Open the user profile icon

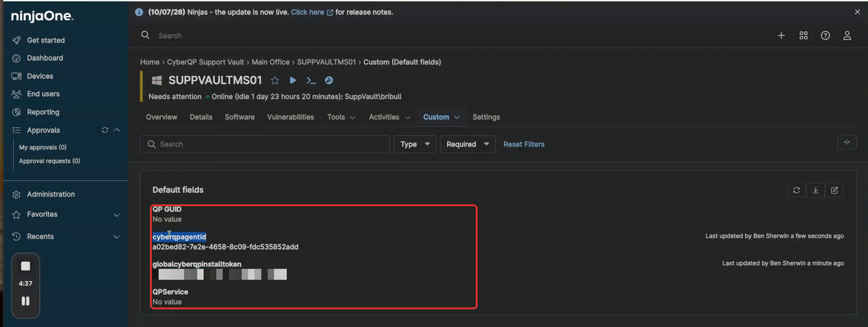pos(847,35)
